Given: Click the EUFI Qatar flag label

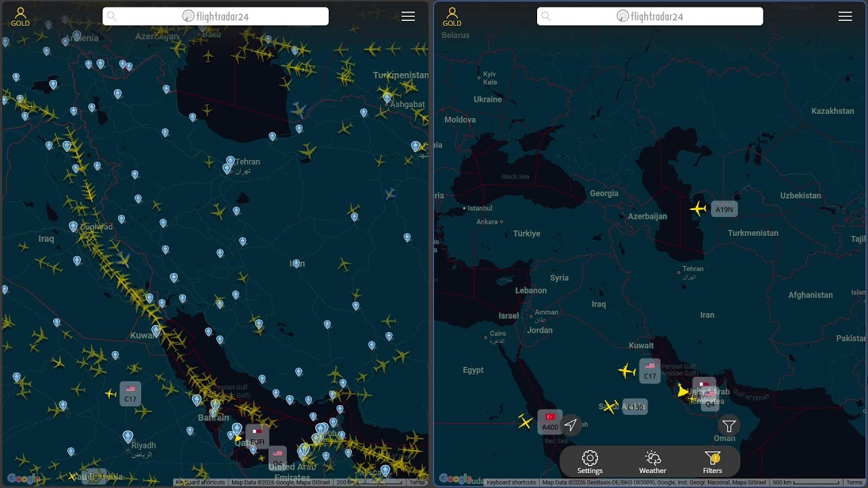Looking at the screenshot, I should tap(257, 436).
